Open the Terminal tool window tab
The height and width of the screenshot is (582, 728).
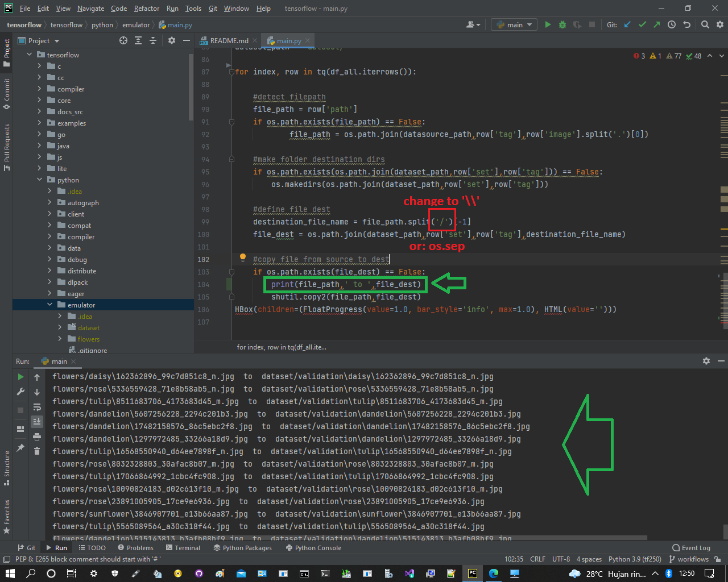[183, 548]
